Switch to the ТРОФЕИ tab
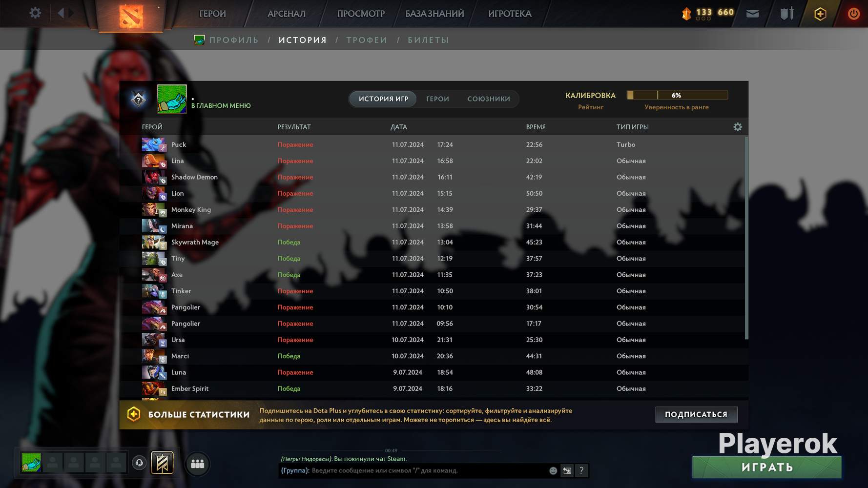The width and height of the screenshot is (868, 488). [x=367, y=40]
